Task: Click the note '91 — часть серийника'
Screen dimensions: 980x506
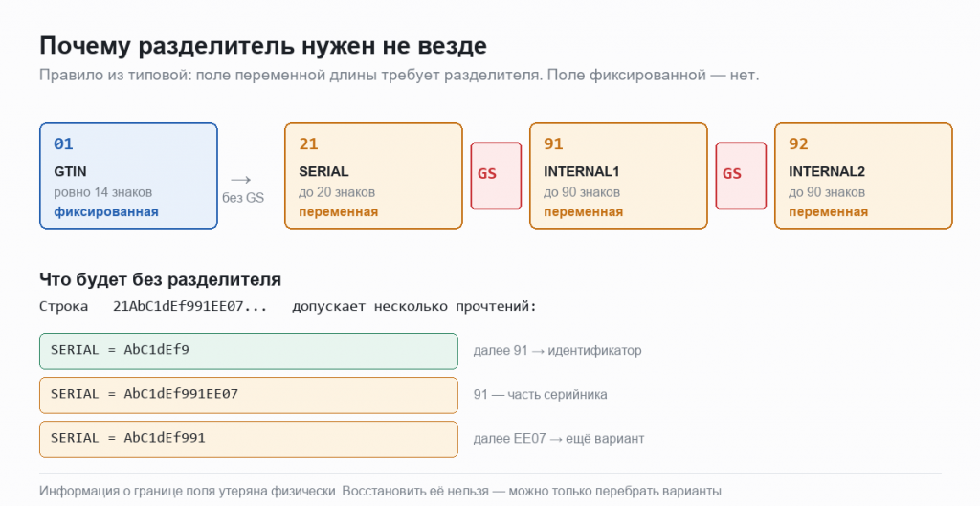Action: 540,395
